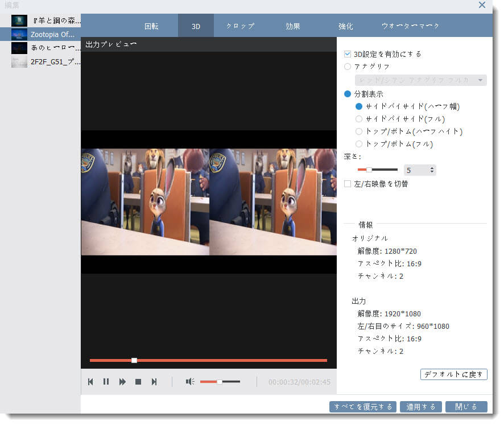Click the original 解像度: 1280*720 text
Image resolution: width=504 pixels, height=425 pixels.
point(387,251)
